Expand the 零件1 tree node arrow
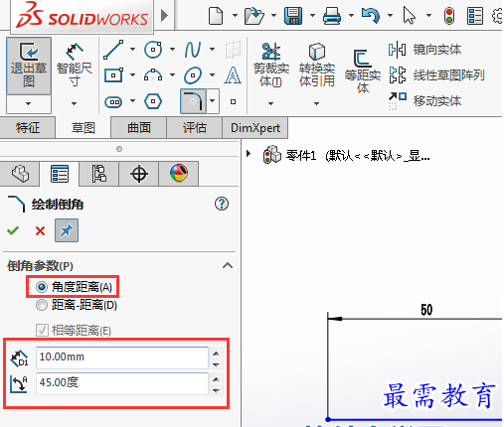The image size is (504, 427). pos(249,154)
